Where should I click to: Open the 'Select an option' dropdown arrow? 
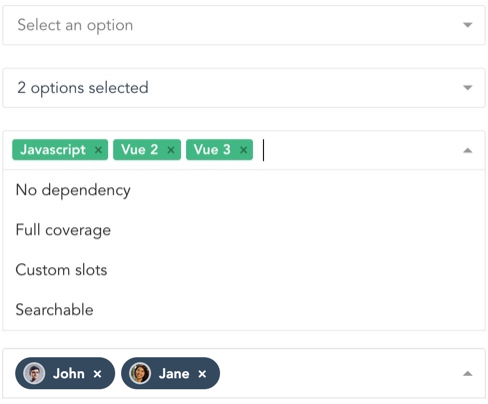coord(468,25)
